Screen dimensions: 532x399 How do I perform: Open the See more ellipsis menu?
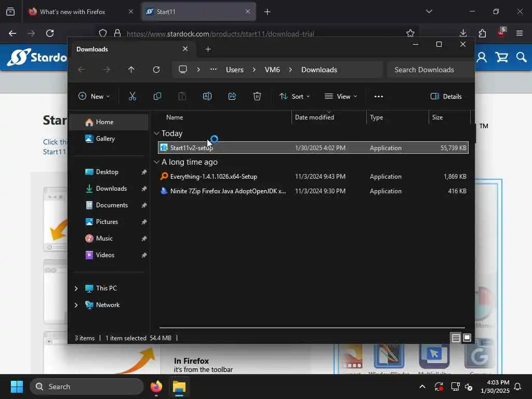tap(379, 96)
